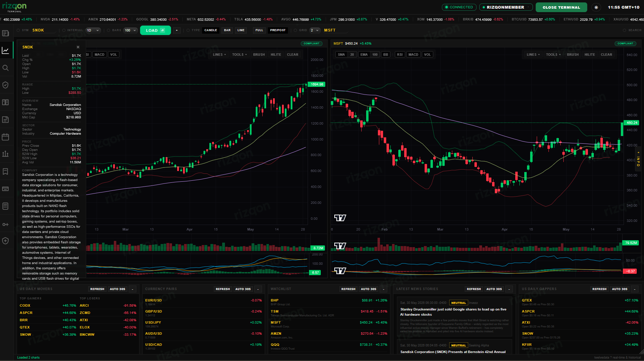Toggle SMA indicator on MSFT chart
The width and height of the screenshot is (644, 361).
pos(341,55)
